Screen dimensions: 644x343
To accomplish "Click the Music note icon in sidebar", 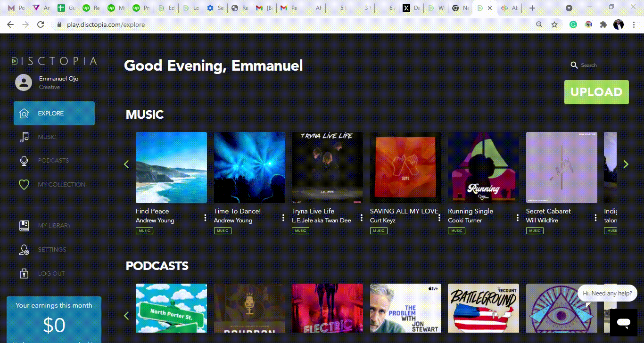I will point(24,137).
